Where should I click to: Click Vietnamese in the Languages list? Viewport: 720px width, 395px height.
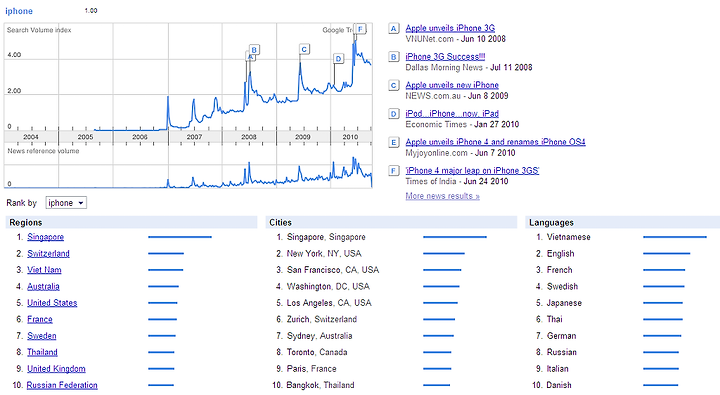point(568,237)
